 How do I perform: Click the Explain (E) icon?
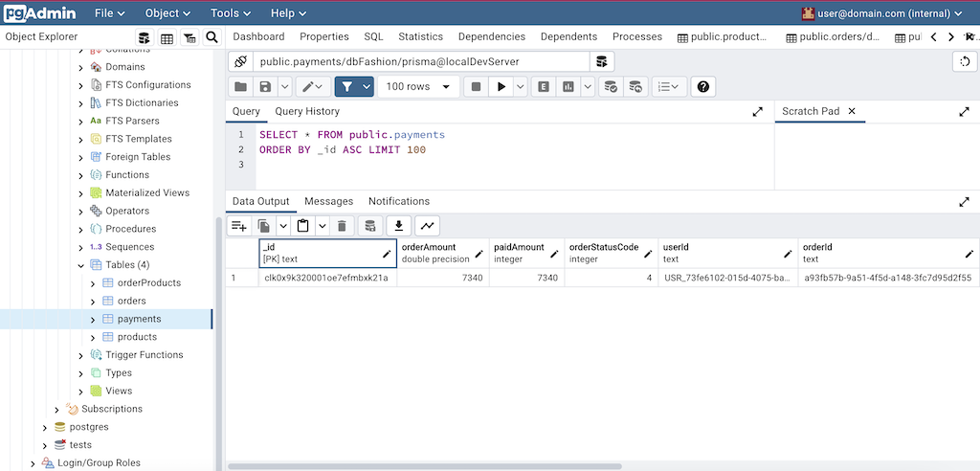[x=544, y=87]
